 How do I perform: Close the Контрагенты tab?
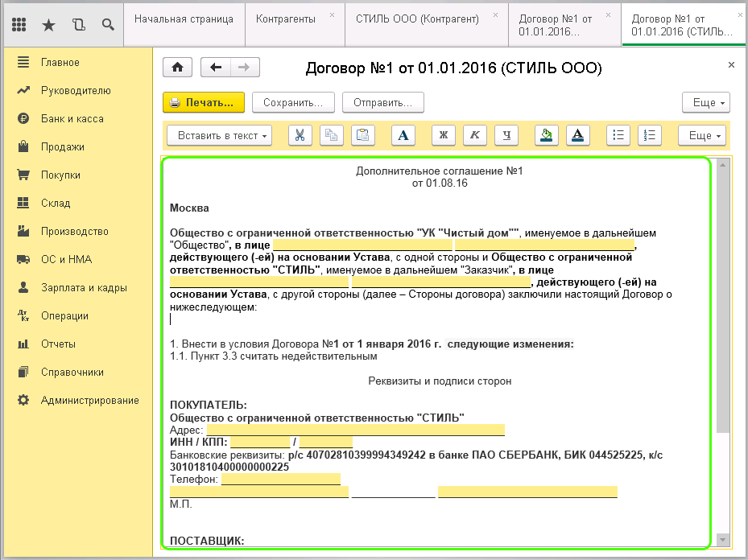tap(332, 15)
